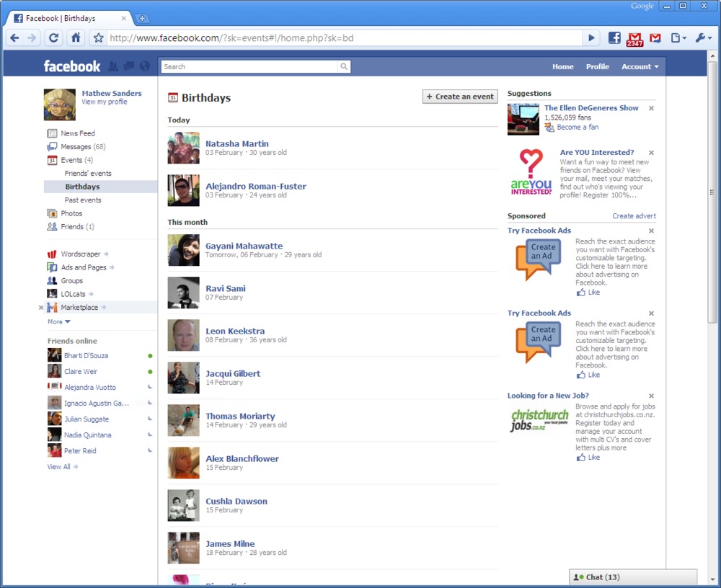
Task: Select Past events sub-item
Action: pos(83,200)
